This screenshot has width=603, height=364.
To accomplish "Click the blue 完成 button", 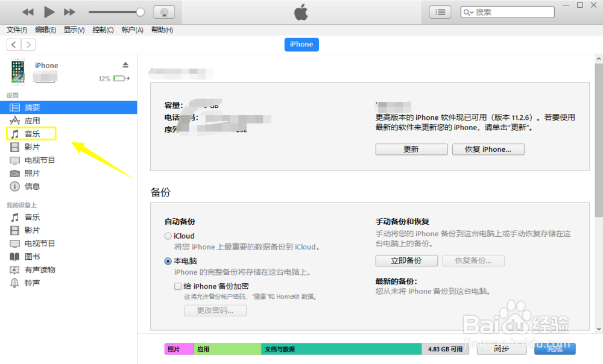I will (555, 348).
